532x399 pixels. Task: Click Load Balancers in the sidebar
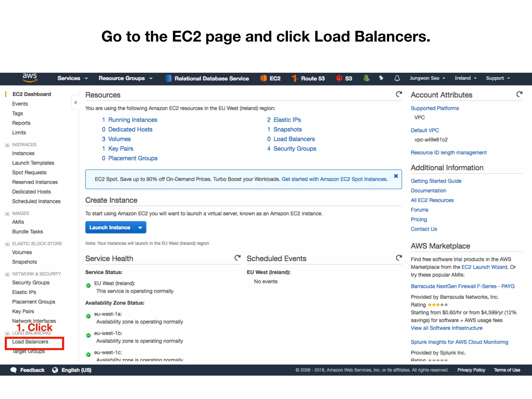[30, 342]
